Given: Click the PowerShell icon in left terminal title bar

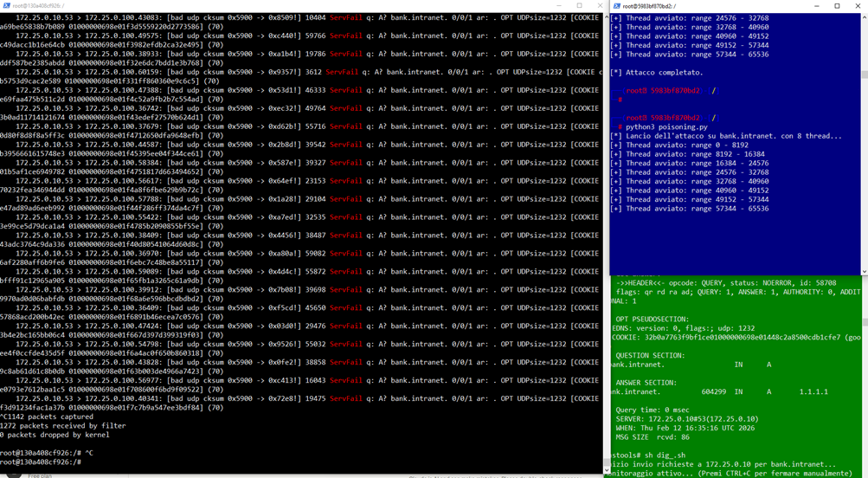Looking at the screenshot, I should [x=7, y=5].
